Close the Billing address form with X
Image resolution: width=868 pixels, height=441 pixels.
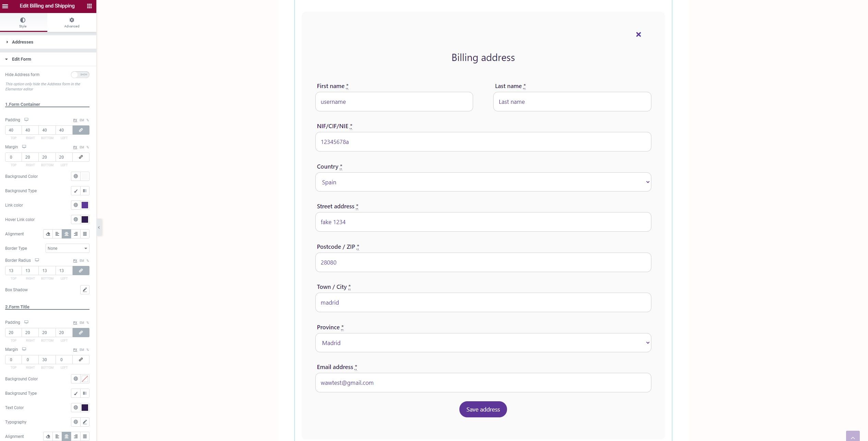point(638,35)
